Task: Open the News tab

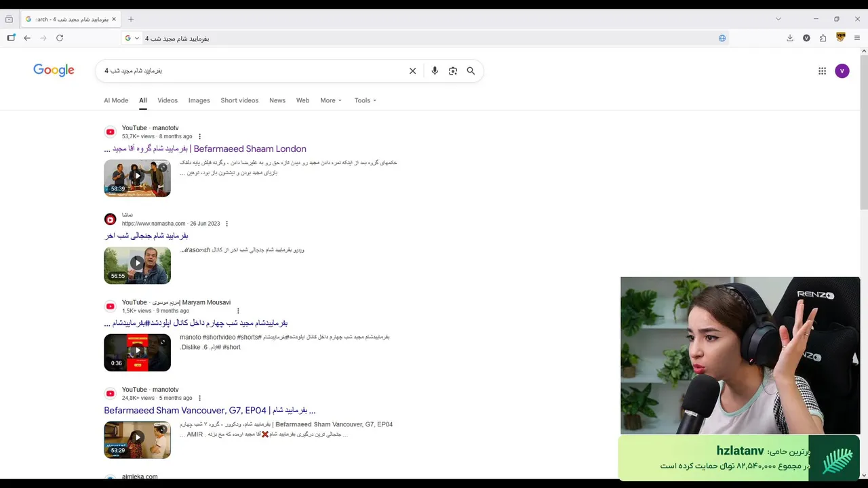Action: [x=277, y=100]
